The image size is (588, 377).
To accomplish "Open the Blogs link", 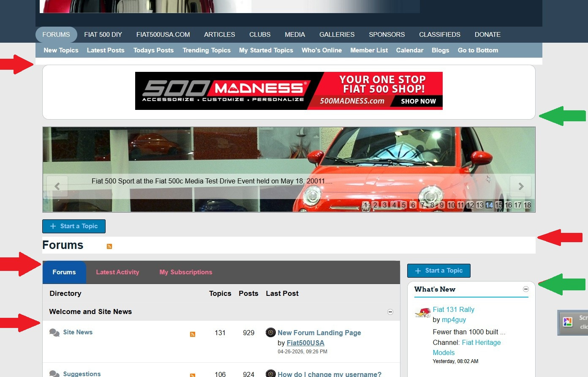I will tap(440, 50).
